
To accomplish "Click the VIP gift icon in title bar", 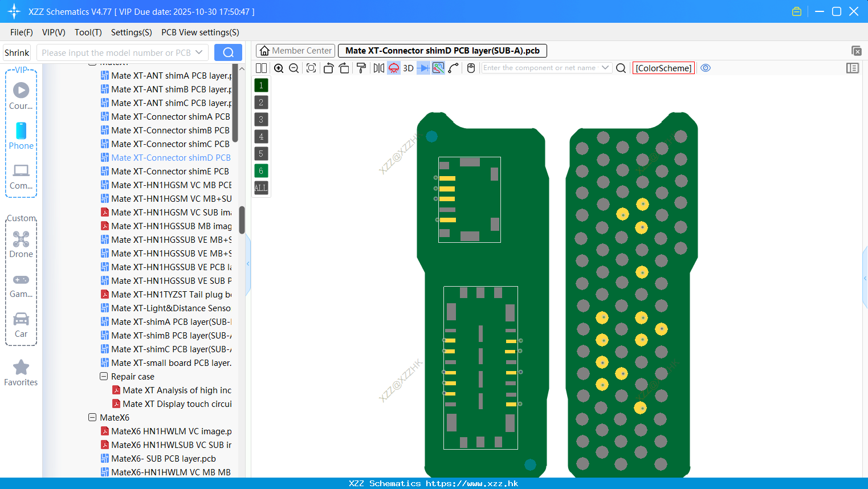I will (797, 11).
